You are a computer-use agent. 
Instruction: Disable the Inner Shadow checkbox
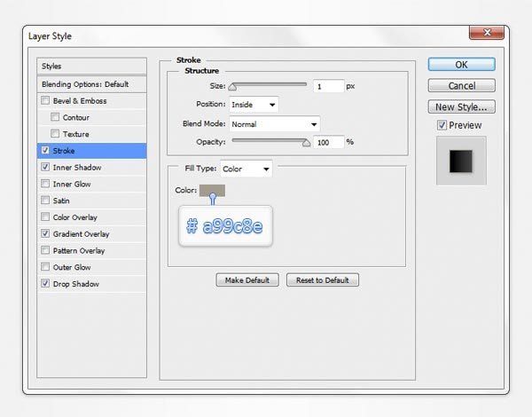[45, 167]
